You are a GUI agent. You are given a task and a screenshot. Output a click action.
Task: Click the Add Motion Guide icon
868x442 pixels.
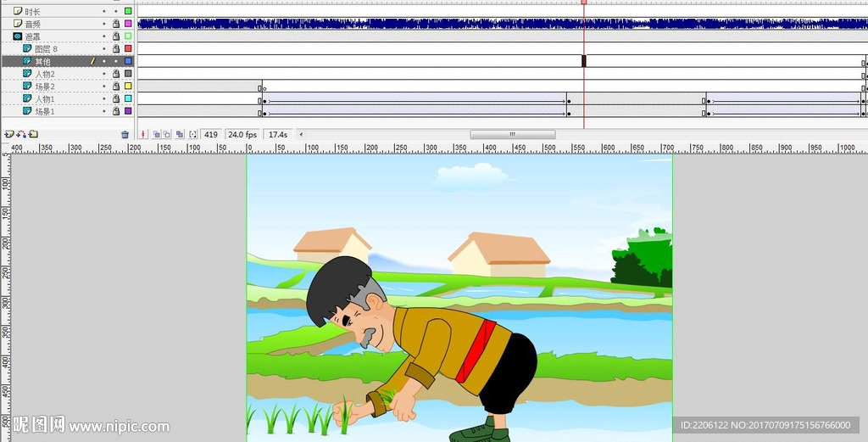[21, 134]
